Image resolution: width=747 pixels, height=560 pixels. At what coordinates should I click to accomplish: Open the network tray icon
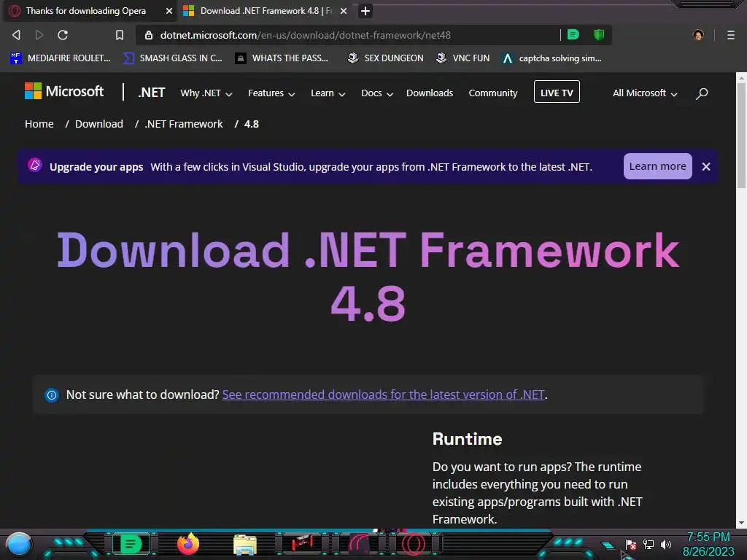[x=649, y=544]
